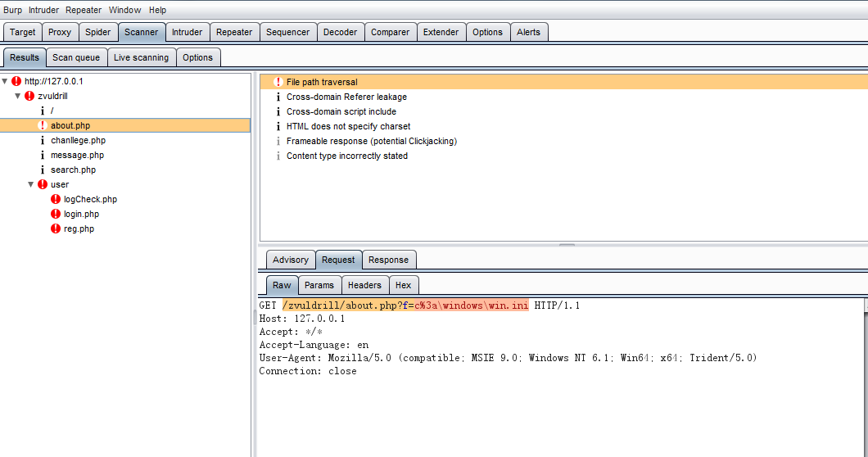Switch to the Spider tab
This screenshot has height=457, width=868.
tap(98, 32)
